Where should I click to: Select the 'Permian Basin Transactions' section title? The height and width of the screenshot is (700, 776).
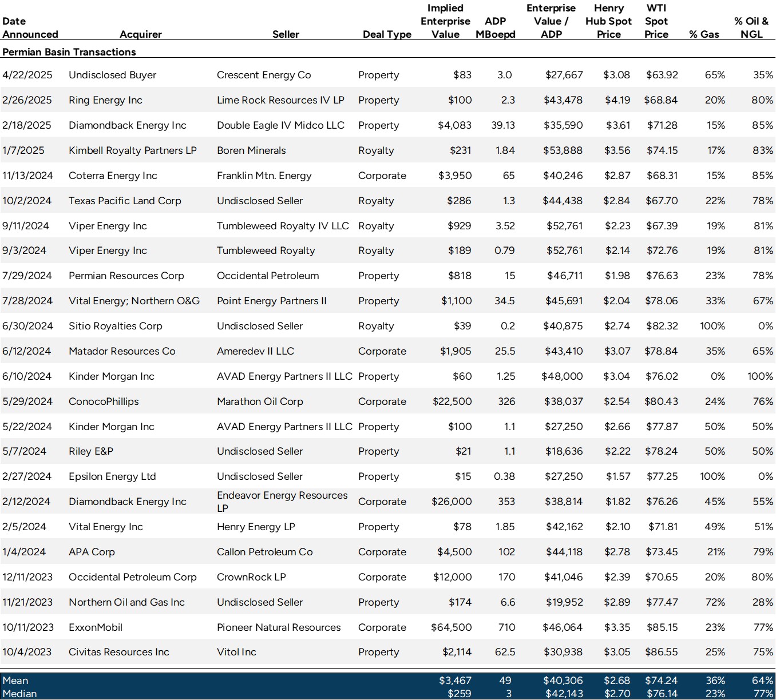69,52
